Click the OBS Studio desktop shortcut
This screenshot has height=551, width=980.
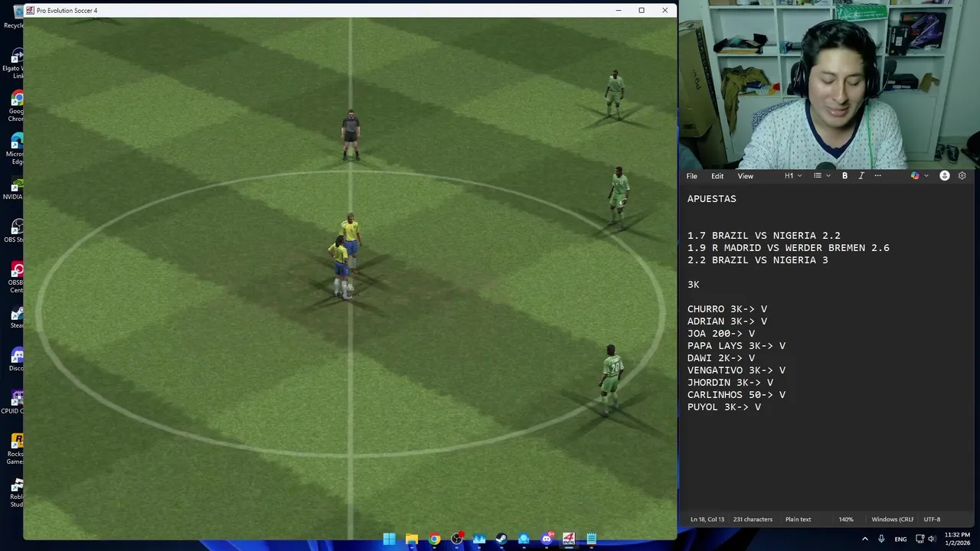pos(13,232)
